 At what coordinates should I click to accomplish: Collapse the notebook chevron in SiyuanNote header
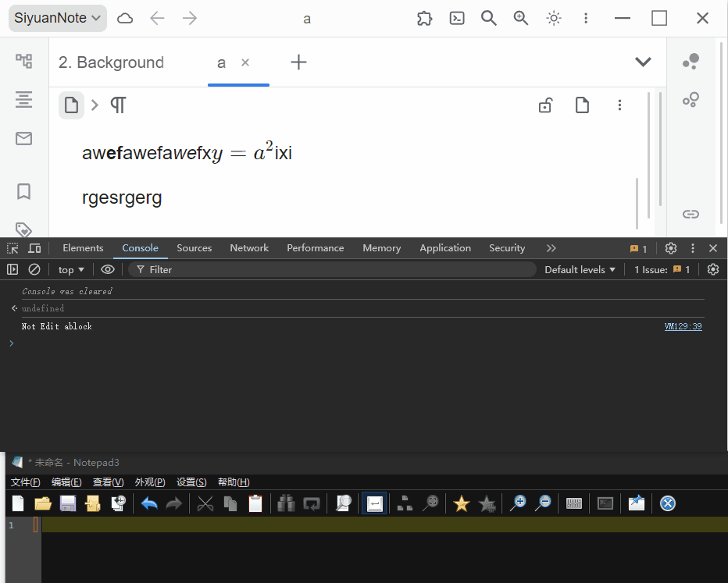(643, 62)
